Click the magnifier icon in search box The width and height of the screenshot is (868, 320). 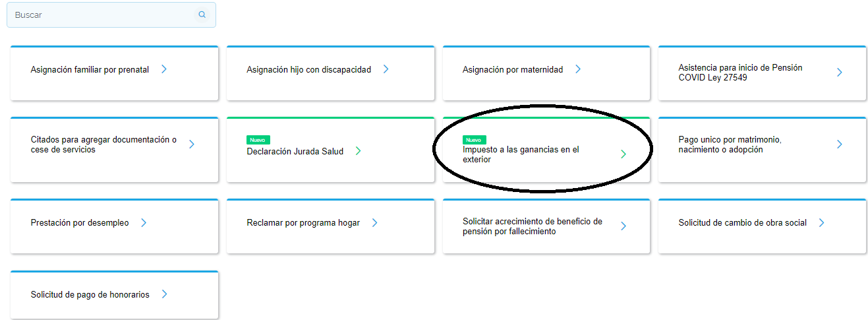(202, 15)
